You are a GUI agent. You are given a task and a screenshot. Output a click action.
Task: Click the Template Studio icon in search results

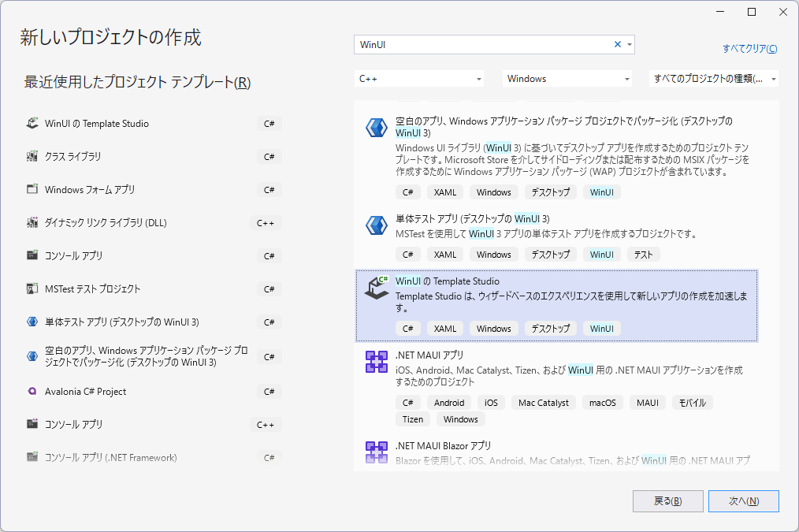point(377,288)
